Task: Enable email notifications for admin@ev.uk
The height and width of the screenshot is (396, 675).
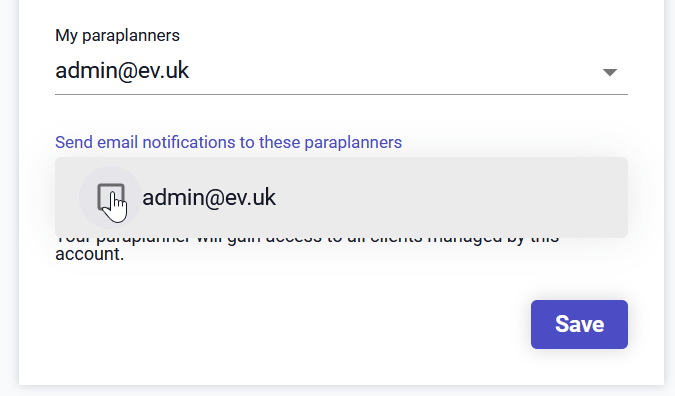Action: point(111,197)
